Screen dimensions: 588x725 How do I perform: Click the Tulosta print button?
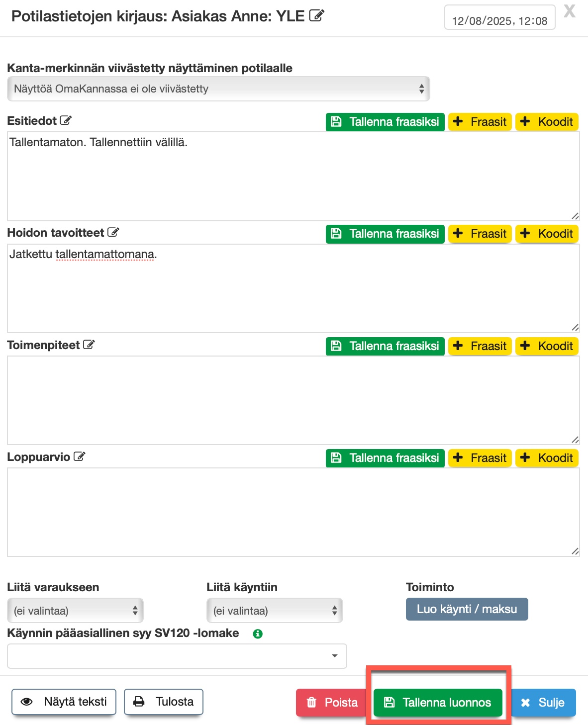(x=164, y=702)
